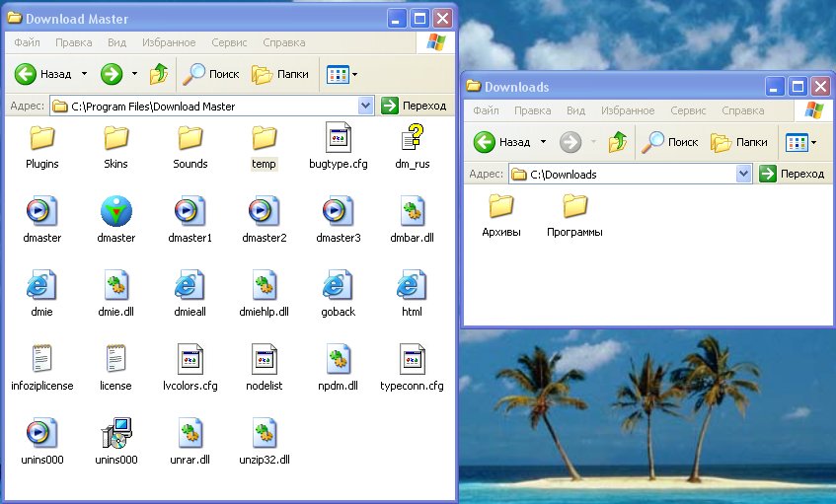836x504 pixels.
Task: Click Переход button in Downloads window
Action: click(793, 175)
